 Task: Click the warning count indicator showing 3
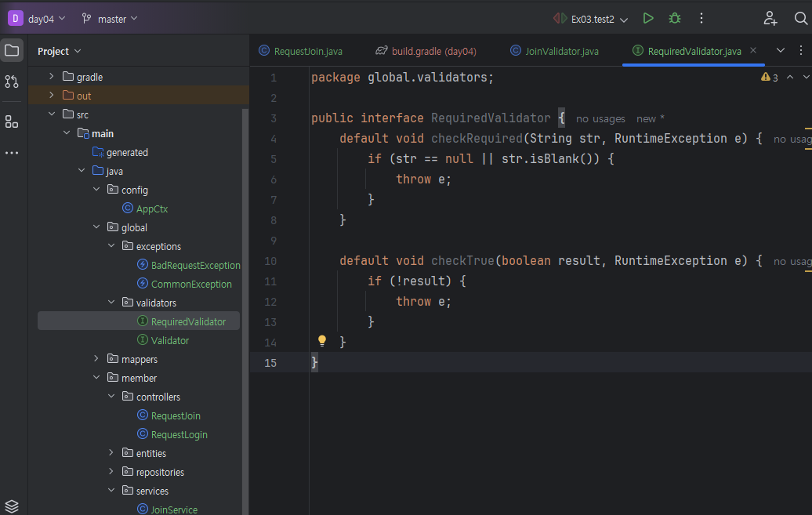(770, 77)
